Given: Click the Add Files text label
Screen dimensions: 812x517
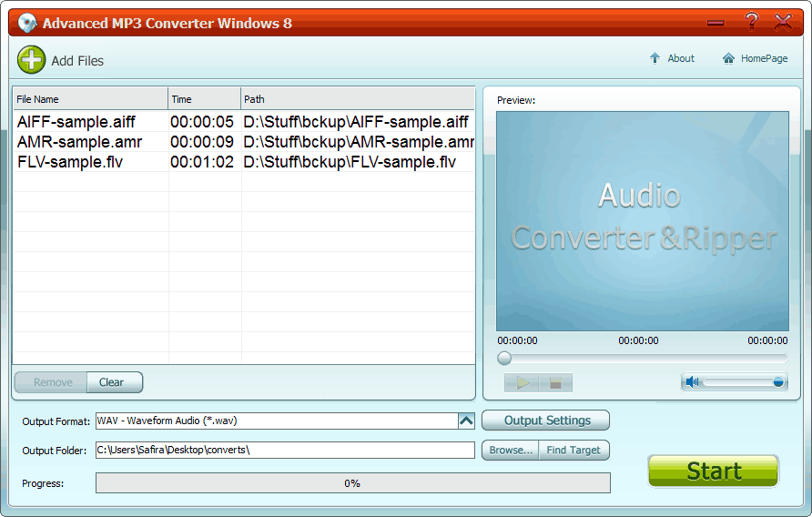Looking at the screenshot, I should (77, 61).
